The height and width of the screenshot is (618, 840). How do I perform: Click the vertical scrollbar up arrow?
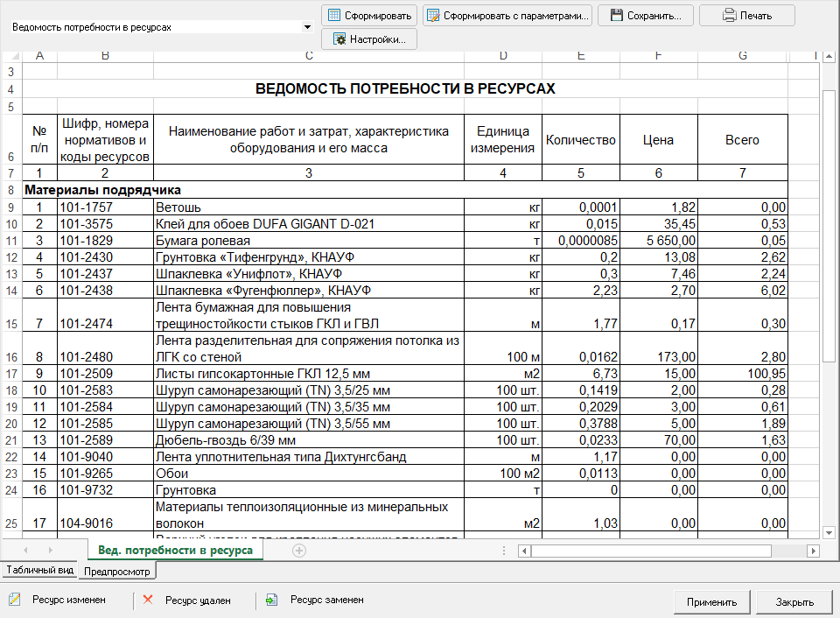coord(829,56)
